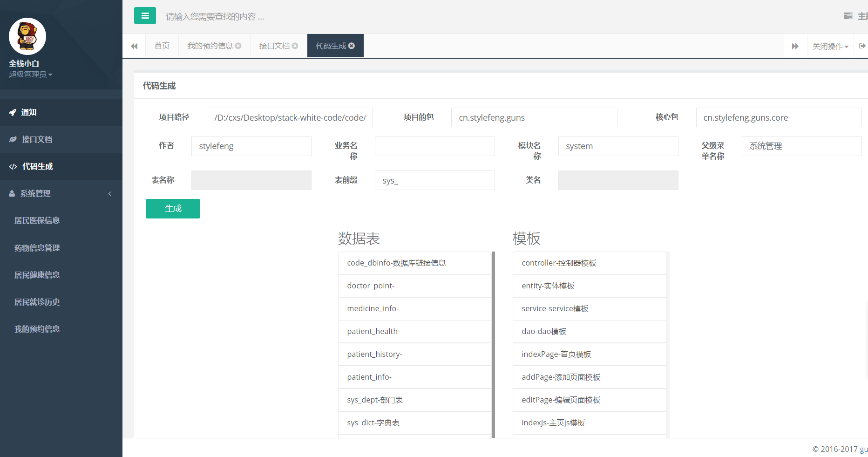Open the theme panel icon at top right
This screenshot has width=868, height=457.
coord(848,16)
